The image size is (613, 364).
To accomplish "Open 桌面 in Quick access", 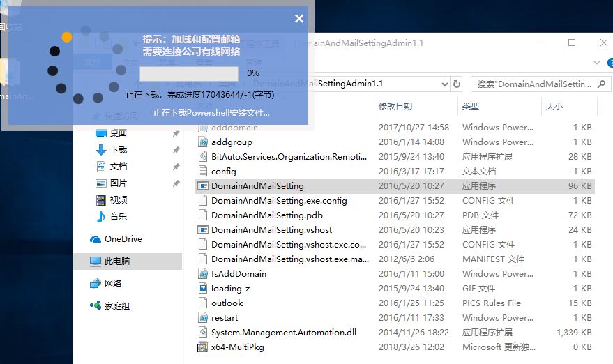I will [x=118, y=133].
